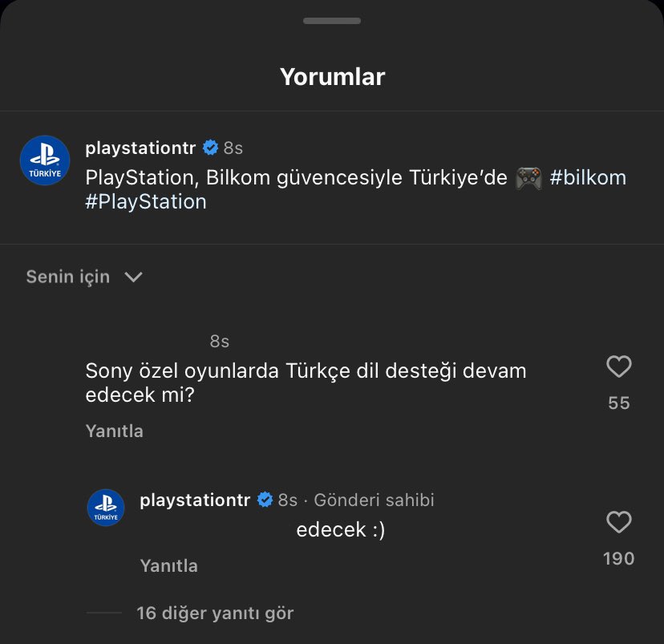Tap PlayStation Türkiye avatar beside the caption
The height and width of the screenshot is (644, 664).
click(45, 160)
